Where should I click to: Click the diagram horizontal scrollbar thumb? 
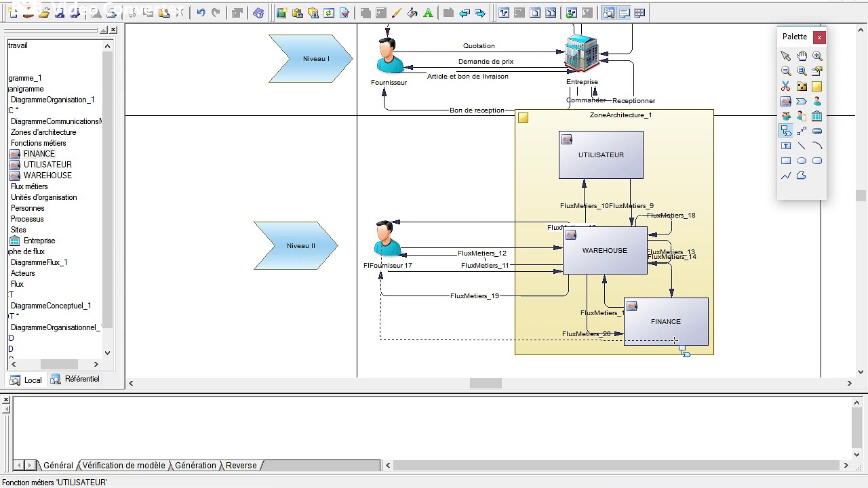(486, 384)
